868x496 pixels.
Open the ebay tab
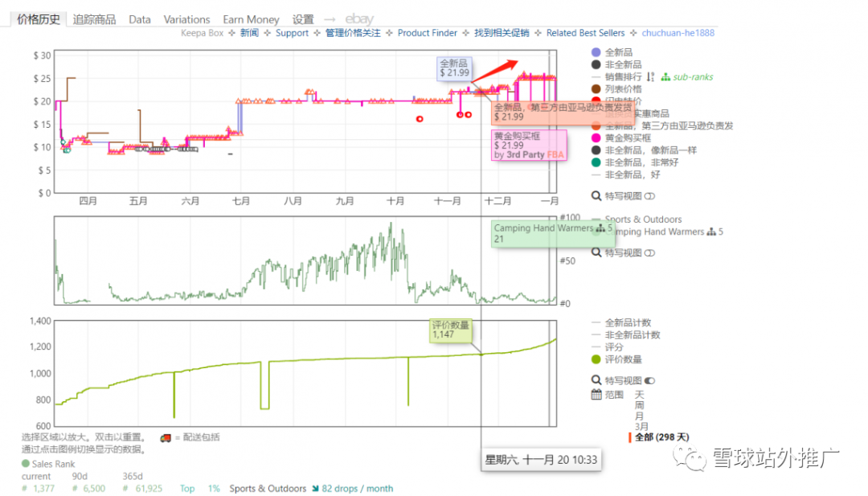(x=359, y=18)
